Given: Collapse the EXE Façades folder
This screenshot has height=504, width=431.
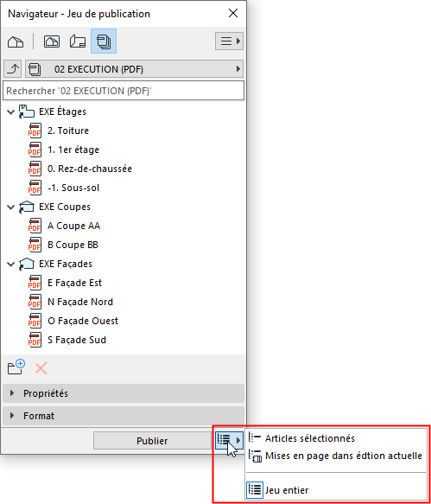Looking at the screenshot, I should [x=11, y=264].
